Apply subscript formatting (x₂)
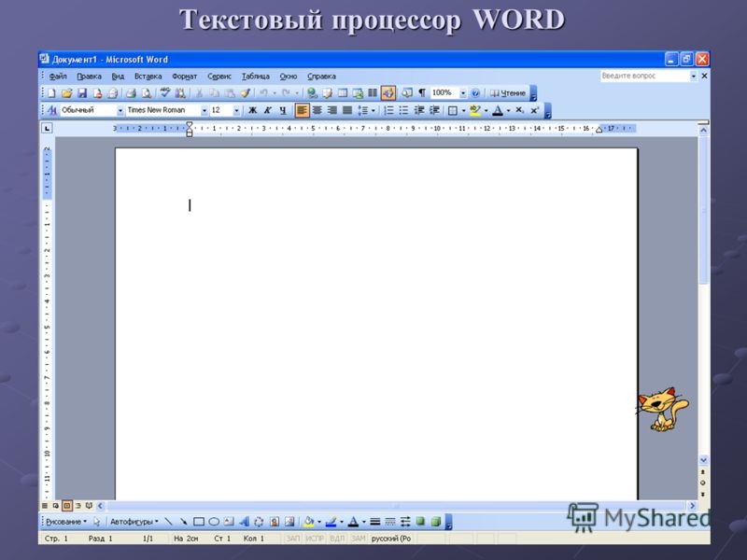The width and height of the screenshot is (747, 560). click(520, 110)
